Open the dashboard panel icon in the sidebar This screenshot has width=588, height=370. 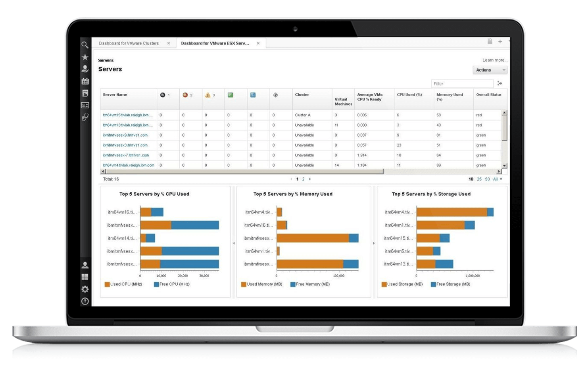[85, 105]
